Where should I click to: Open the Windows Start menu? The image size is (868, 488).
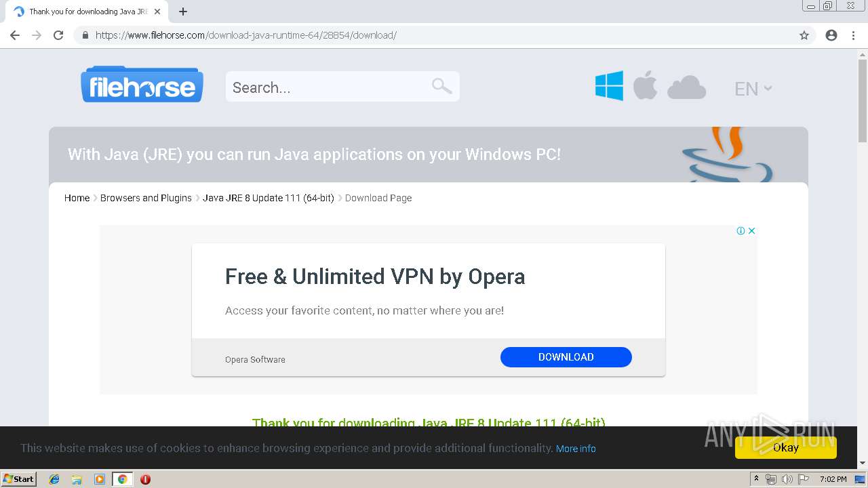(x=19, y=479)
